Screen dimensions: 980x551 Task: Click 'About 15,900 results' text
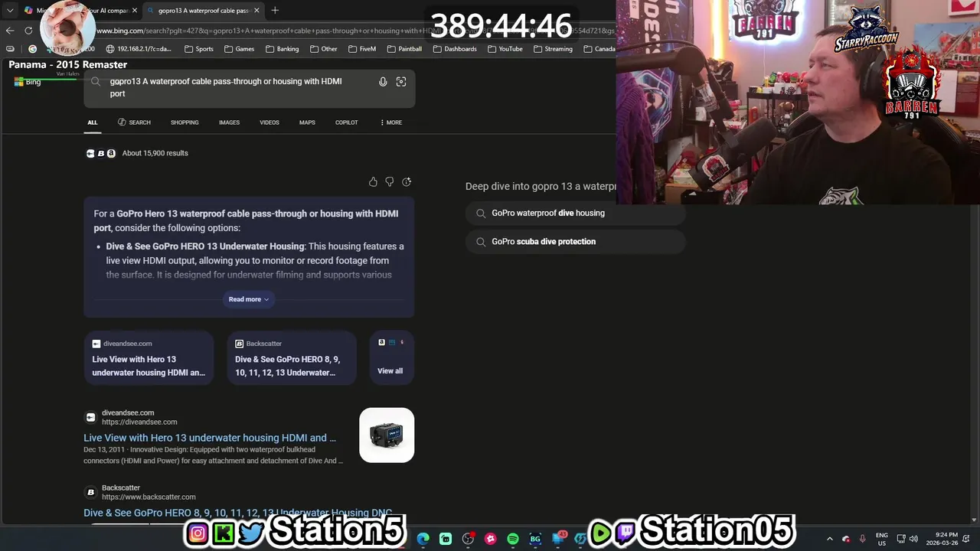pyautogui.click(x=155, y=153)
